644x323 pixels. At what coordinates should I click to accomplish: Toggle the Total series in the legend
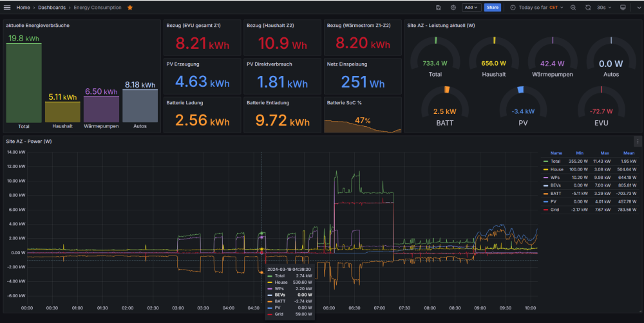click(x=555, y=161)
